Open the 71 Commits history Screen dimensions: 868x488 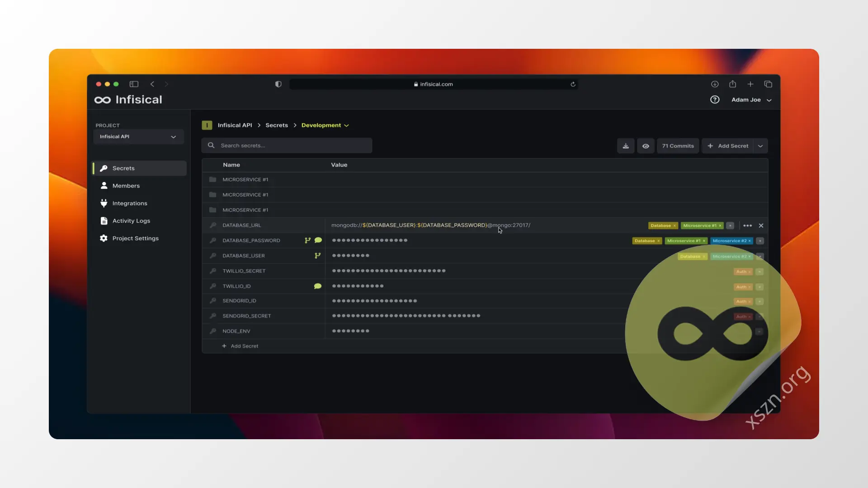point(678,146)
